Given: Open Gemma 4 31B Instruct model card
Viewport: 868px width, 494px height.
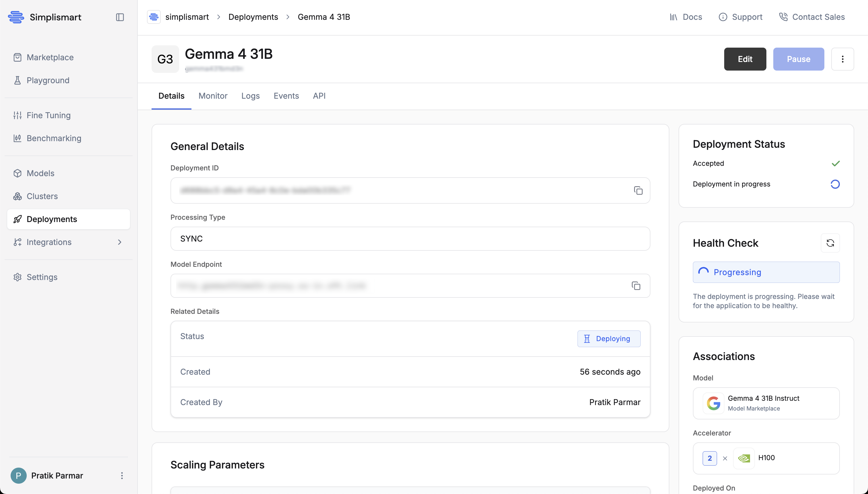Looking at the screenshot, I should [x=766, y=403].
